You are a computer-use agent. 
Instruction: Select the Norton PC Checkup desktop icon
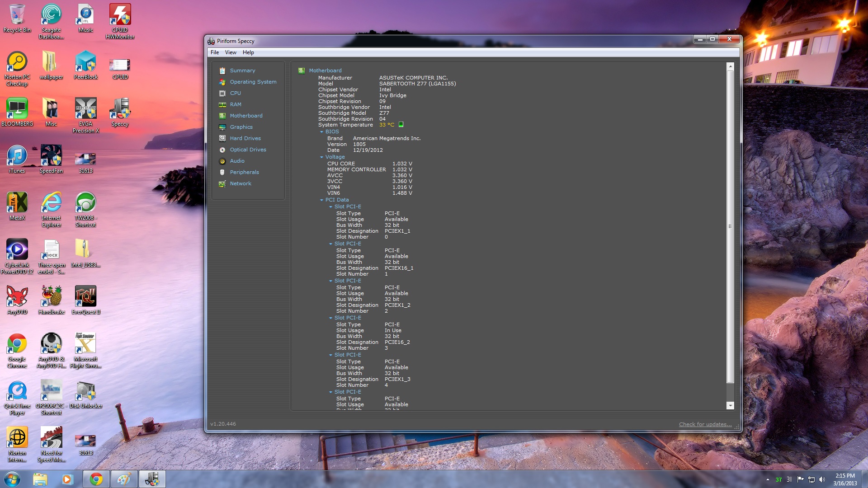17,68
